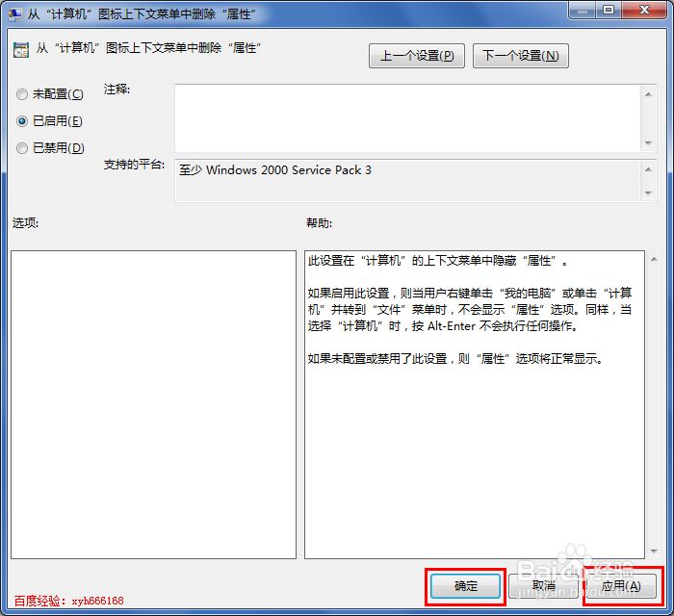This screenshot has height=616, width=674.
Task: Click the 注释: label
Action: [117, 89]
